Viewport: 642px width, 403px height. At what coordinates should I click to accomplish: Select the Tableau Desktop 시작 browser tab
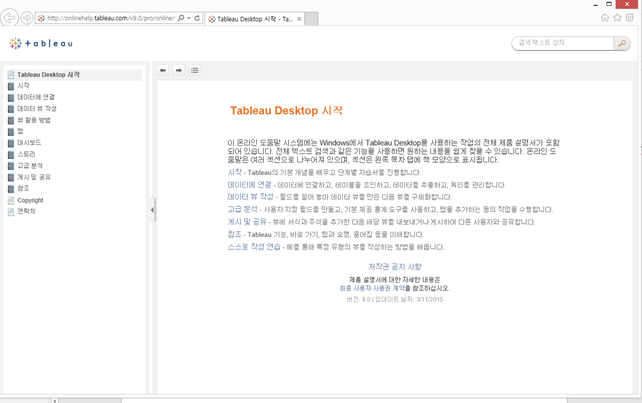[254, 19]
